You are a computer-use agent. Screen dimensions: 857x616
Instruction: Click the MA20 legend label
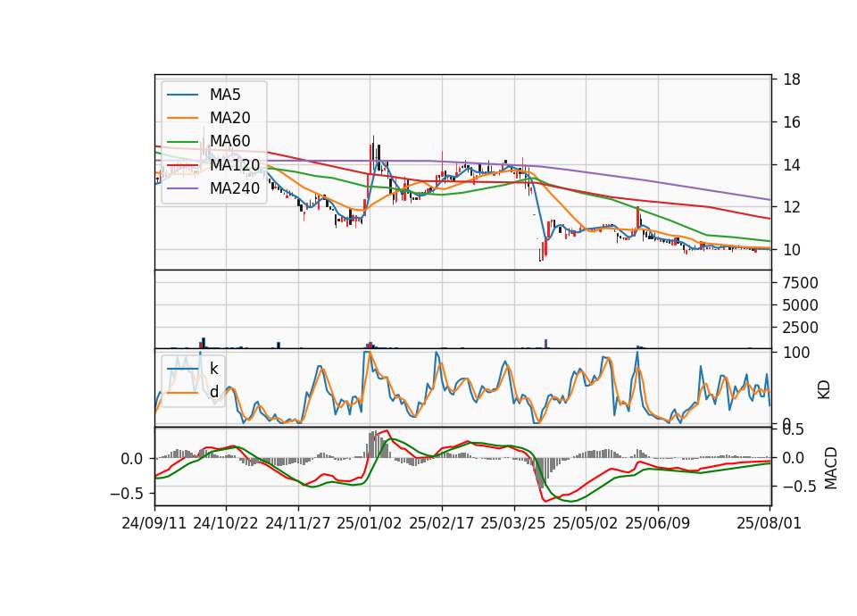click(x=229, y=118)
